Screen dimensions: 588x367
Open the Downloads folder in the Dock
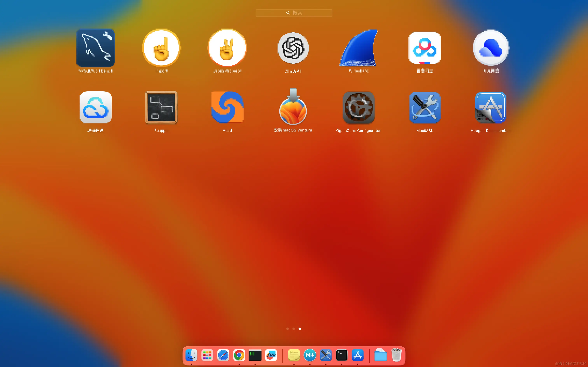[x=380, y=355]
